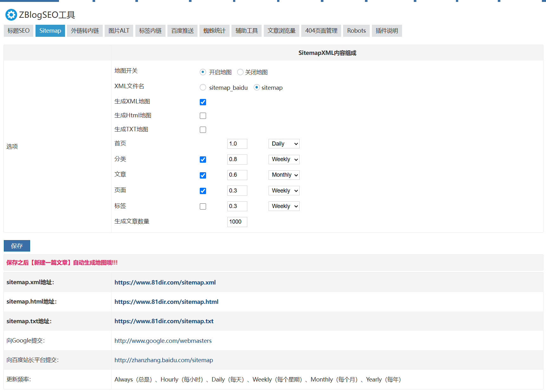Open the 首页 Daily frequency dropdown
Viewport: 546px width, 392px height.
[284, 144]
